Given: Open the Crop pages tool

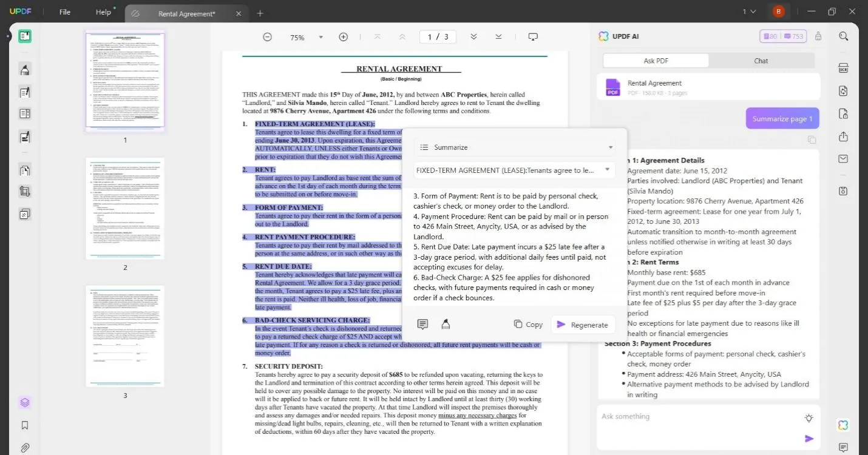Looking at the screenshot, I should (x=25, y=191).
